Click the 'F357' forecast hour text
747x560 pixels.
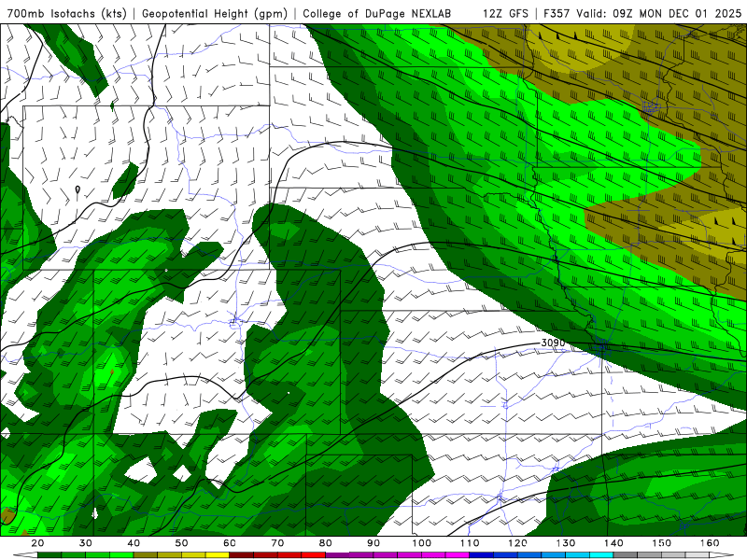pyautogui.click(x=557, y=13)
